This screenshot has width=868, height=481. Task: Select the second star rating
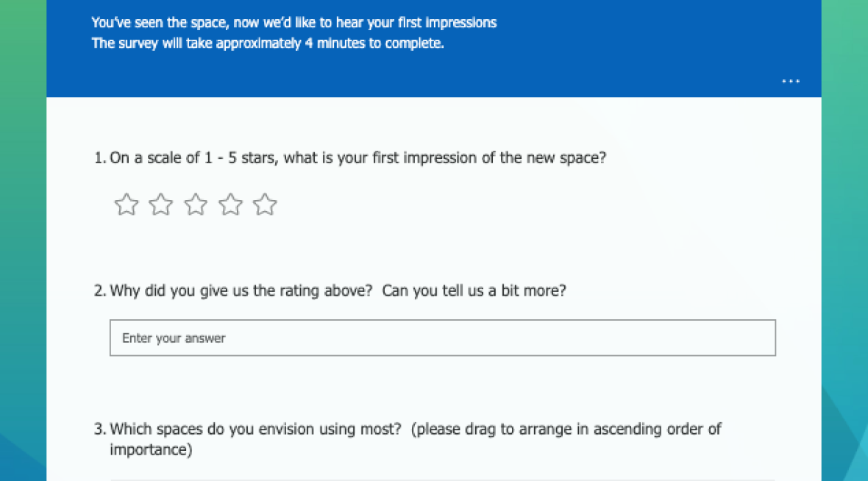click(x=160, y=204)
